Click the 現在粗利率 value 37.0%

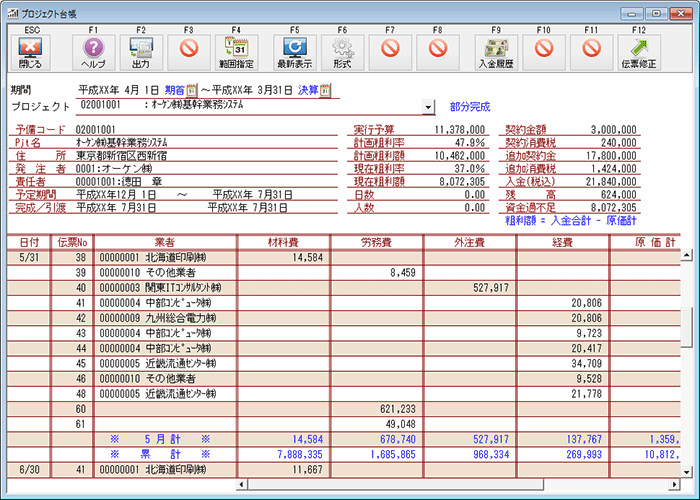pos(470,169)
